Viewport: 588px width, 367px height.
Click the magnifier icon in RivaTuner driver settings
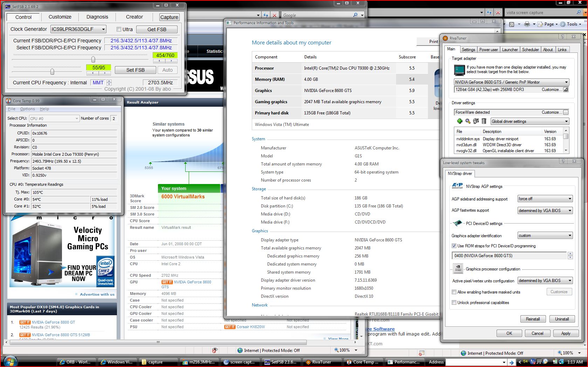[468, 121]
